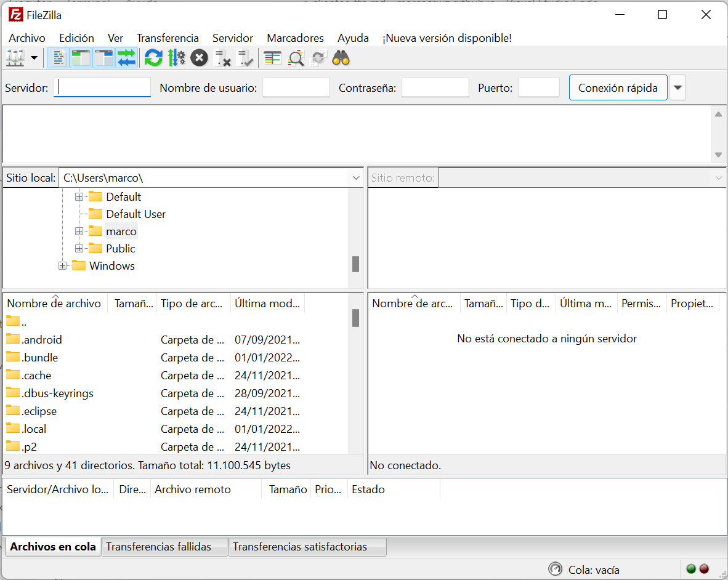Click the Conexión rápida button
This screenshot has width=728, height=580.
pos(618,87)
